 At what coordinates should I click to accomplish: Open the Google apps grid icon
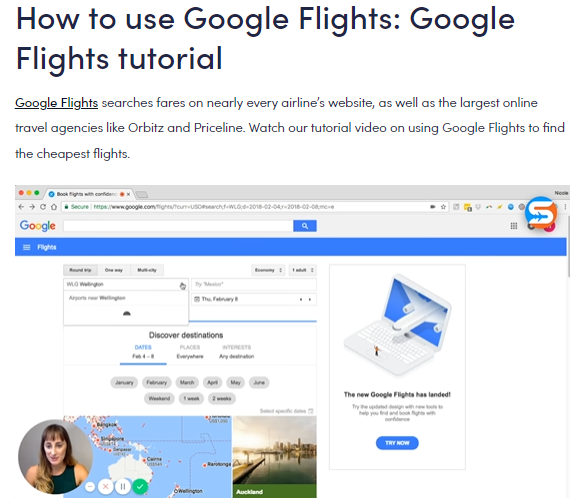pyautogui.click(x=514, y=226)
